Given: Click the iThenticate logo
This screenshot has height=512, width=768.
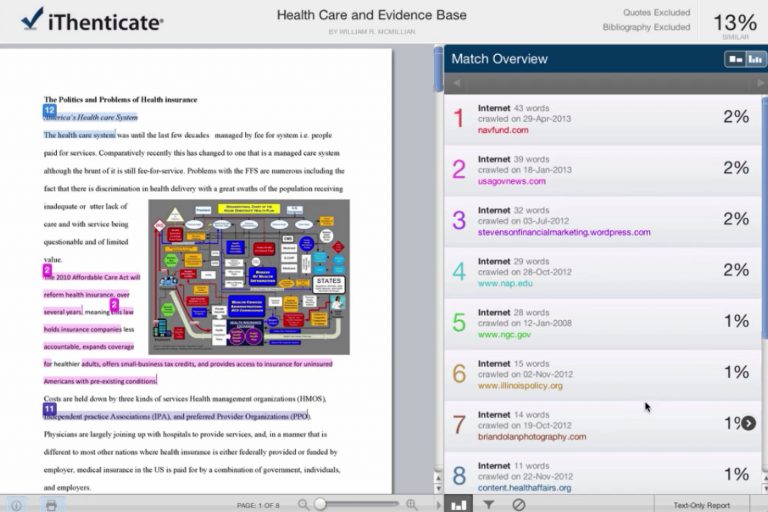Looking at the screenshot, I should tap(92, 20).
